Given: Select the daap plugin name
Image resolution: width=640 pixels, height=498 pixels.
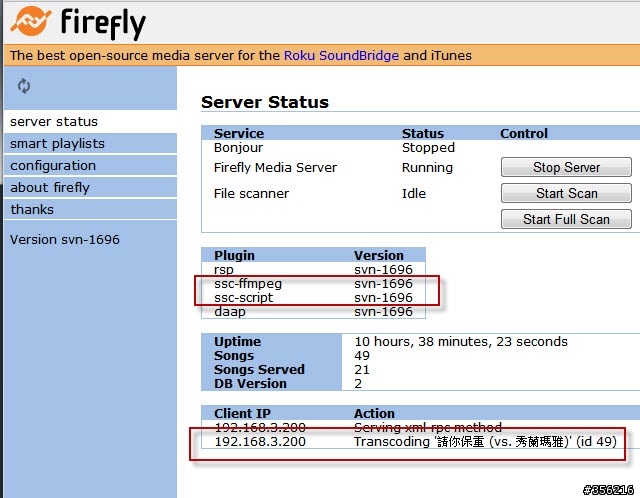Looking at the screenshot, I should pyautogui.click(x=230, y=312).
